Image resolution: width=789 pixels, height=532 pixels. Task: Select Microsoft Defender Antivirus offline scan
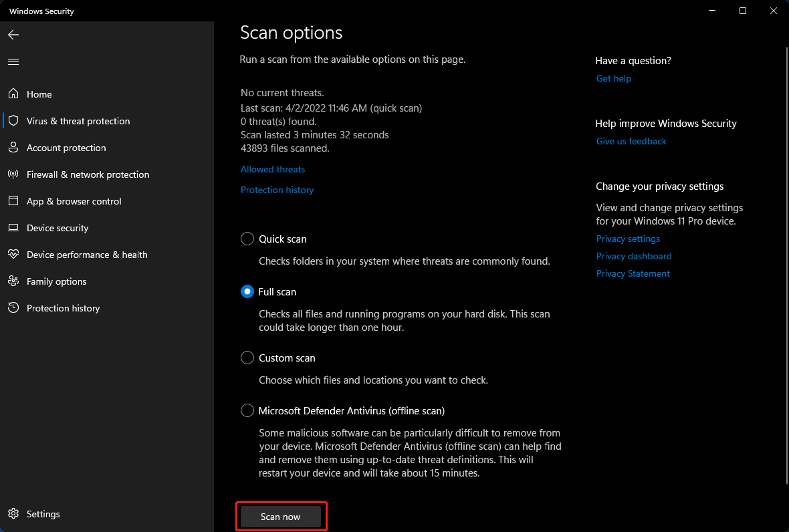(x=247, y=410)
